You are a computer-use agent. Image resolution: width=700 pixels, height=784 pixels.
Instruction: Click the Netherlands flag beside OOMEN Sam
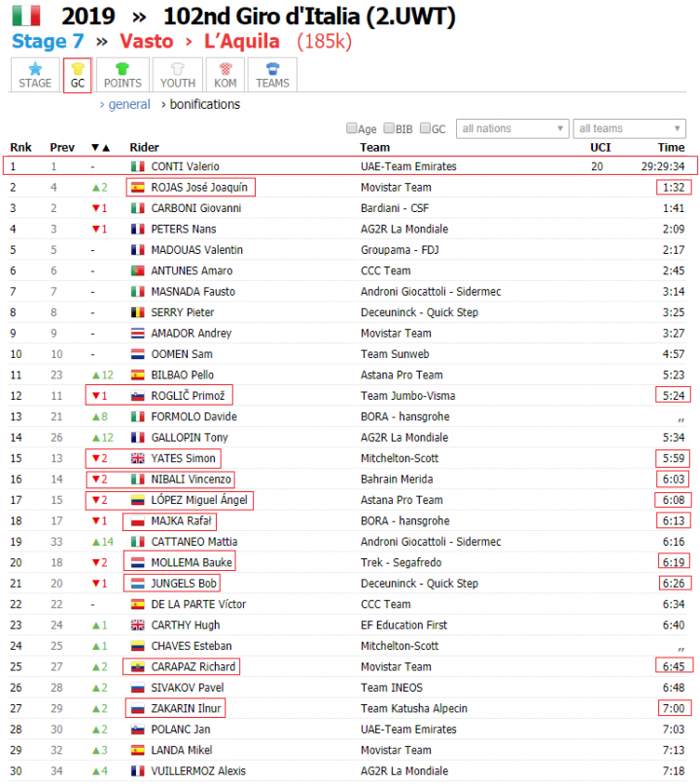(137, 354)
